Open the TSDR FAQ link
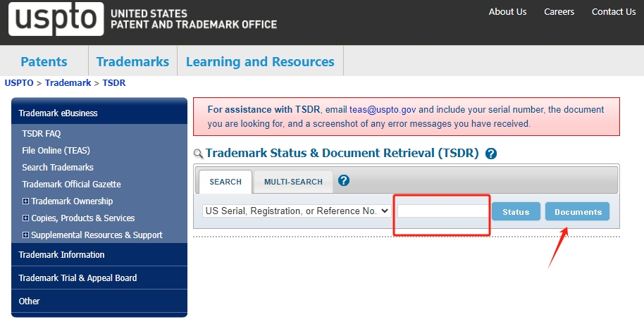644x336 pixels. [x=42, y=134]
